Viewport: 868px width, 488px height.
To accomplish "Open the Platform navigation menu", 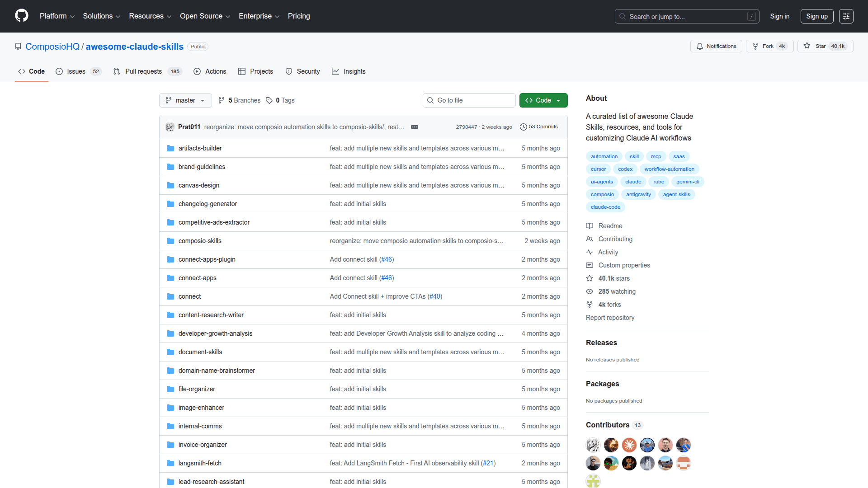I will pyautogui.click(x=57, y=16).
